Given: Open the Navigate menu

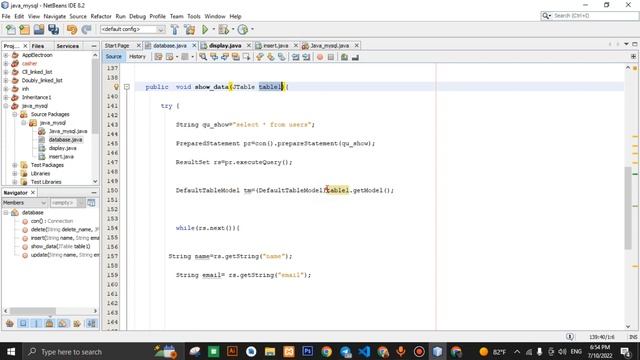Looking at the screenshot, I should click(55, 16).
